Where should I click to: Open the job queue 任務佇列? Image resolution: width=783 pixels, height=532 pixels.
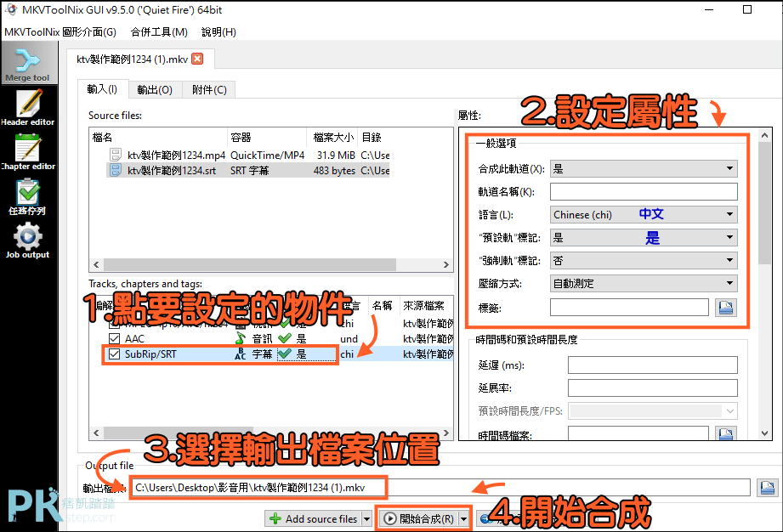[28, 196]
